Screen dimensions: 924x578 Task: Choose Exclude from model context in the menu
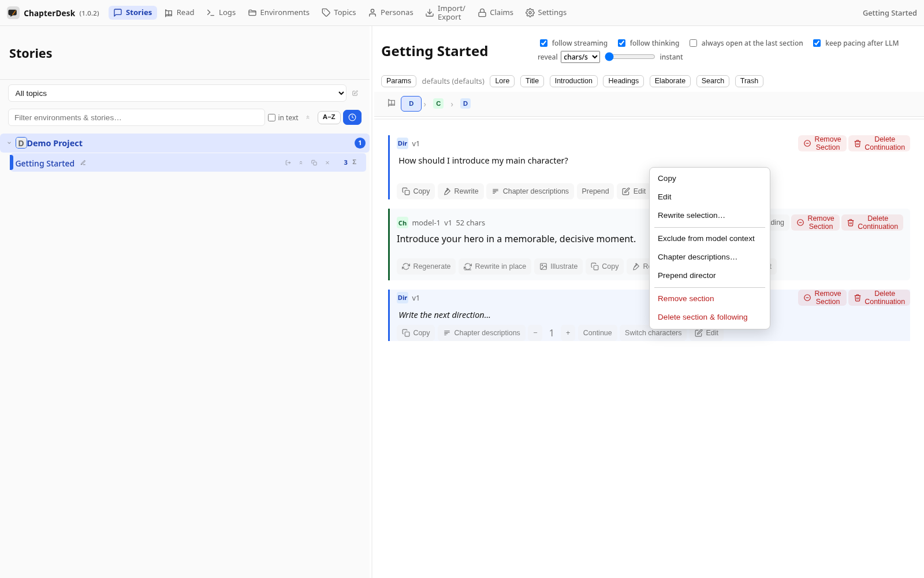coord(710,239)
